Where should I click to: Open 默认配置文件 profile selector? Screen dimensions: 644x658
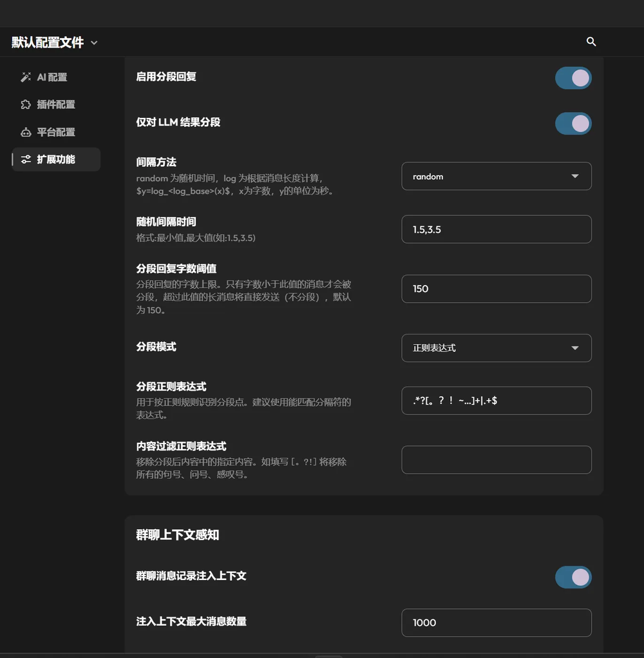[55, 43]
